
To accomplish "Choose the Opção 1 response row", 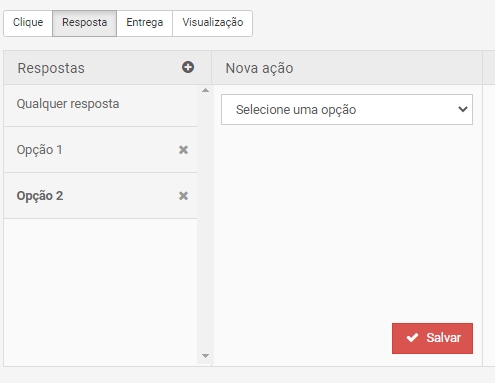I will point(100,150).
